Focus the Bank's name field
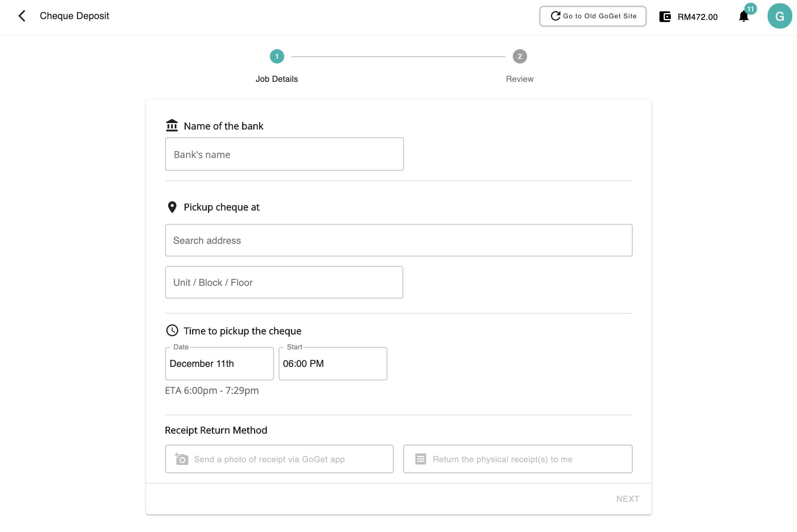 (x=284, y=154)
